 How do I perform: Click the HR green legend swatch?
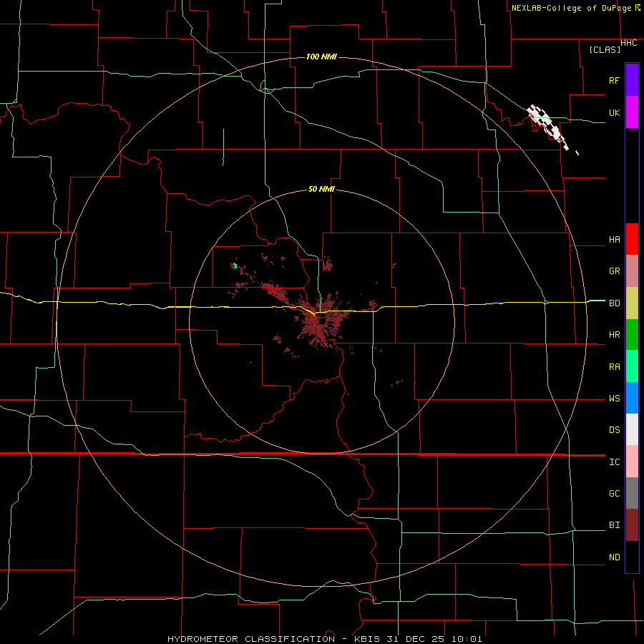(632, 335)
